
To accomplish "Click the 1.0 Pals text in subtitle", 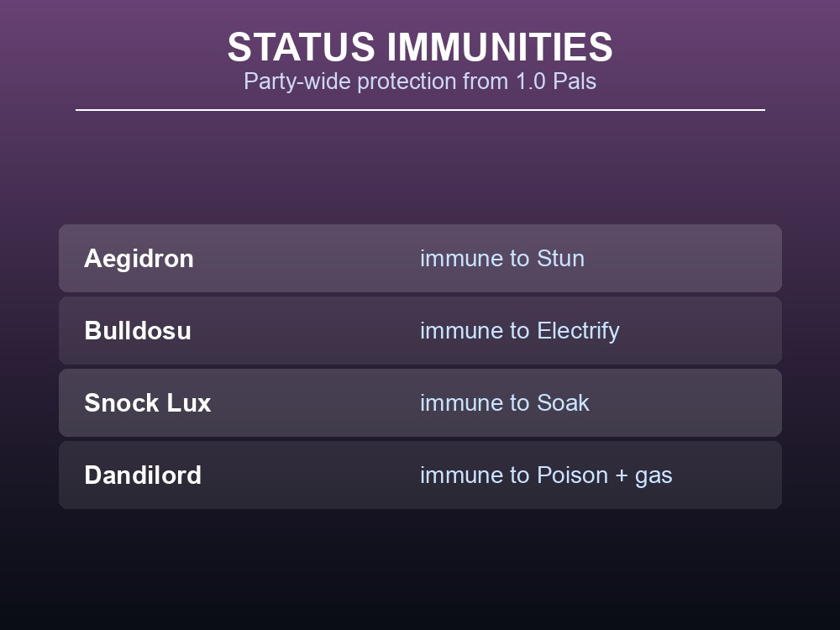I will point(555,81).
